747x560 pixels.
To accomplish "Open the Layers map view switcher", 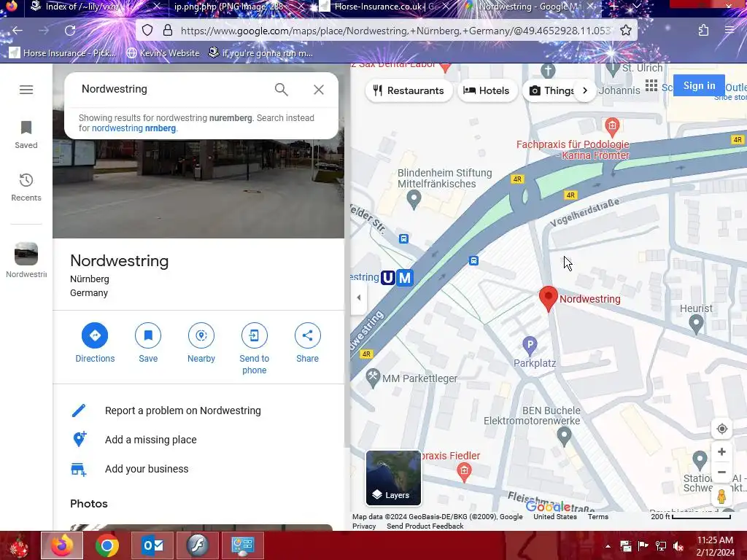I will [393, 478].
